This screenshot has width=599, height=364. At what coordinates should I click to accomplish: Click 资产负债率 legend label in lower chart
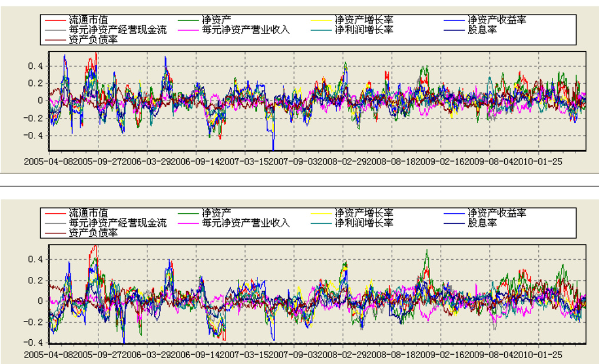[x=93, y=233]
